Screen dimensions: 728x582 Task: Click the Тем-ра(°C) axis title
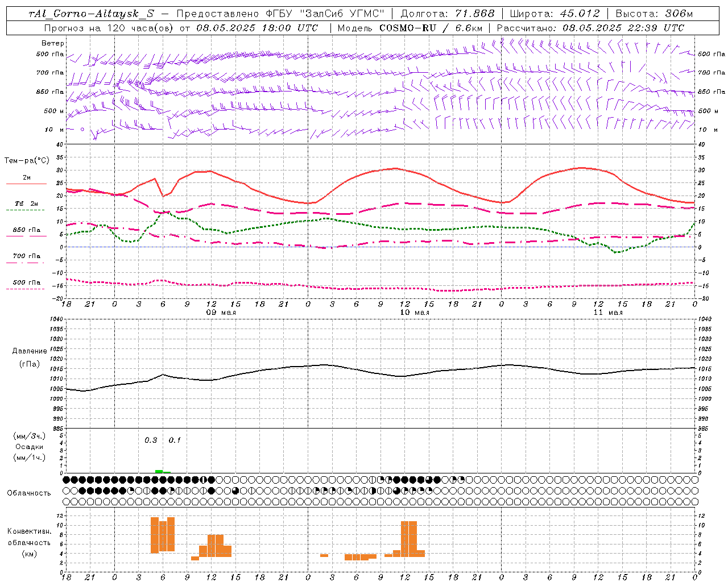(x=27, y=161)
